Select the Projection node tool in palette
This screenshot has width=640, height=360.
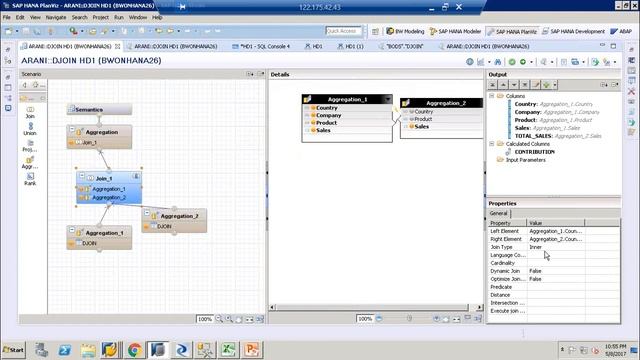point(30,146)
